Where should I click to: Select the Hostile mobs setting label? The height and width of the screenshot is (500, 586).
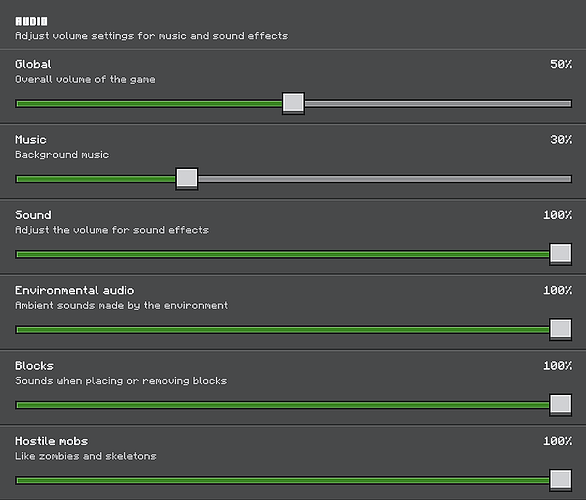pos(52,441)
